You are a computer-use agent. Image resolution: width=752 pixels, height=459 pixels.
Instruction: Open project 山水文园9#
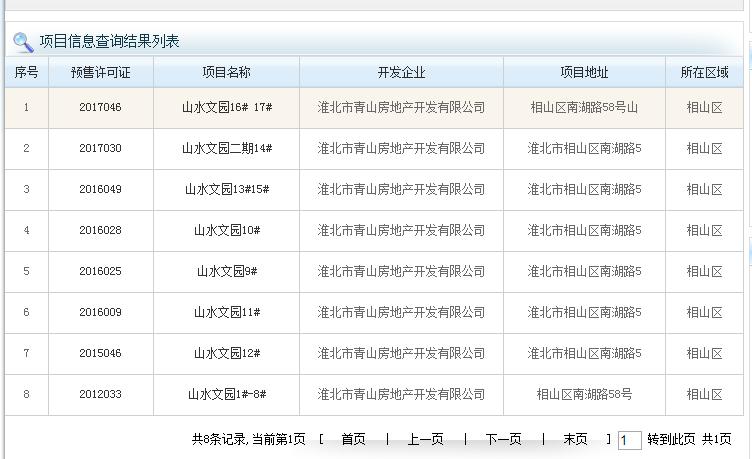click(227, 271)
